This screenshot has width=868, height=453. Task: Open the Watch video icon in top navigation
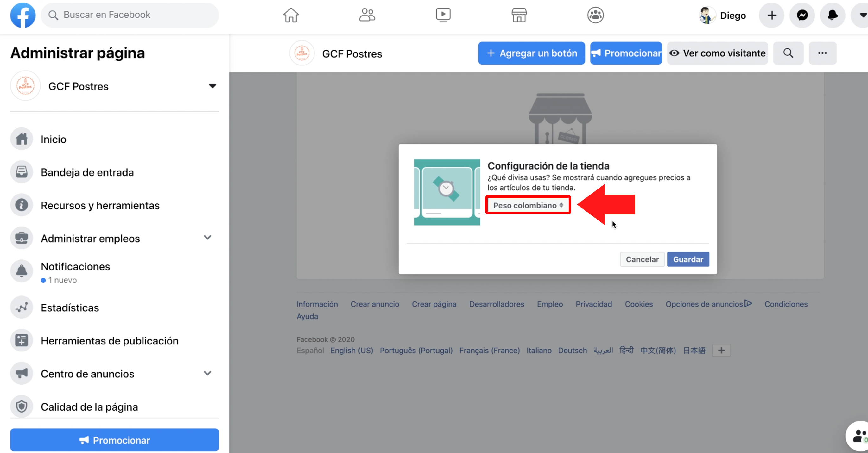pos(443,15)
